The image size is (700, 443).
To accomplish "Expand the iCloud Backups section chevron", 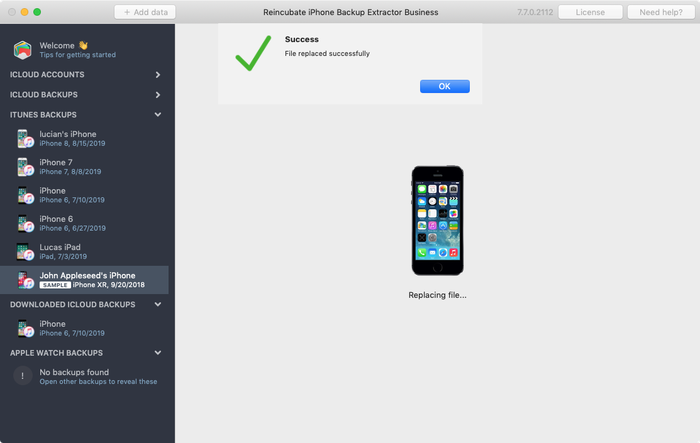I will 158,95.
